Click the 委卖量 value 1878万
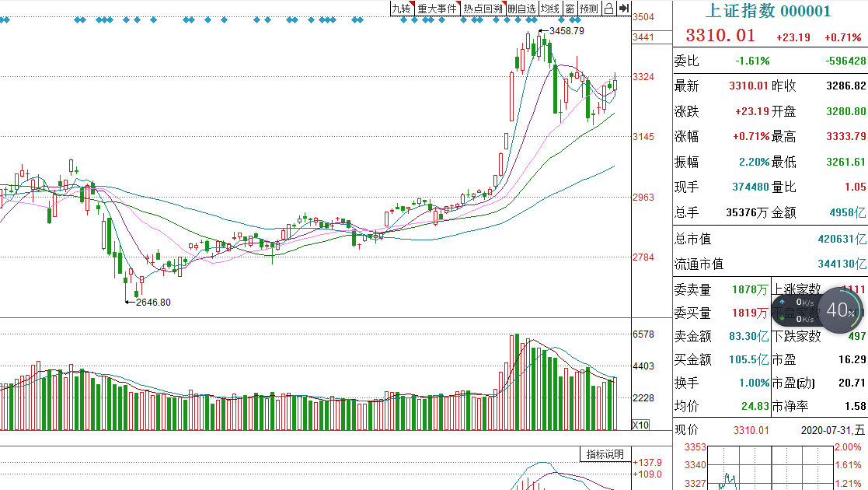The width and height of the screenshot is (868, 490). (751, 289)
